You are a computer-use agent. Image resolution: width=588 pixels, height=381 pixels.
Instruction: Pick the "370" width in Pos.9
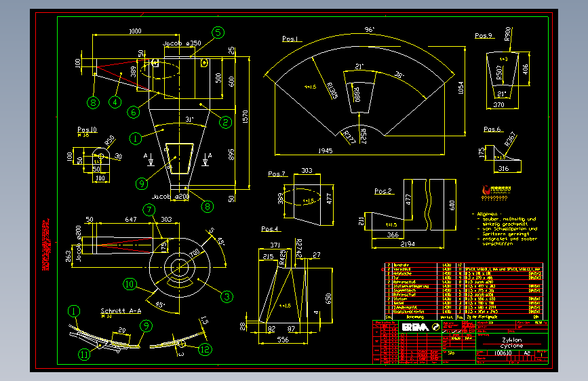click(498, 105)
